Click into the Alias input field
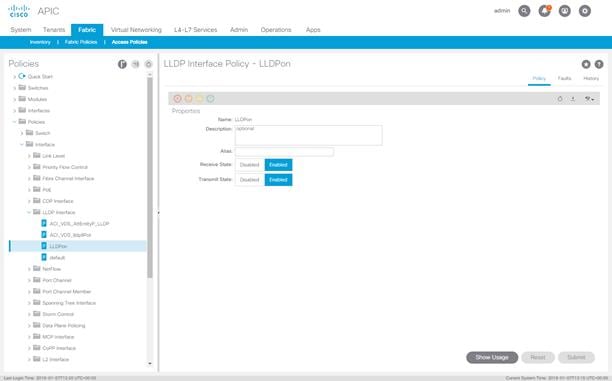This screenshot has width=612, height=381. (x=285, y=151)
